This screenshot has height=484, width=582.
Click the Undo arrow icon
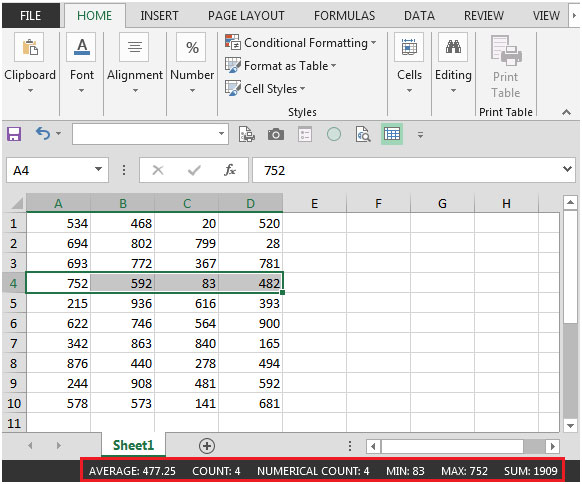coord(43,133)
